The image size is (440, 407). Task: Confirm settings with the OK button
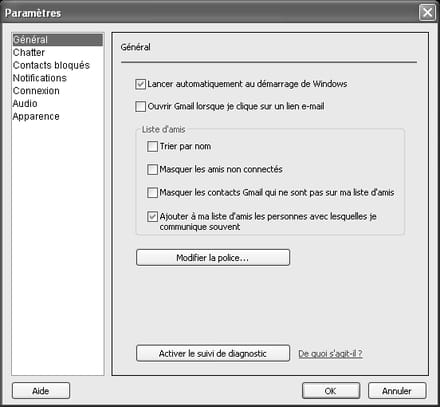(331, 391)
